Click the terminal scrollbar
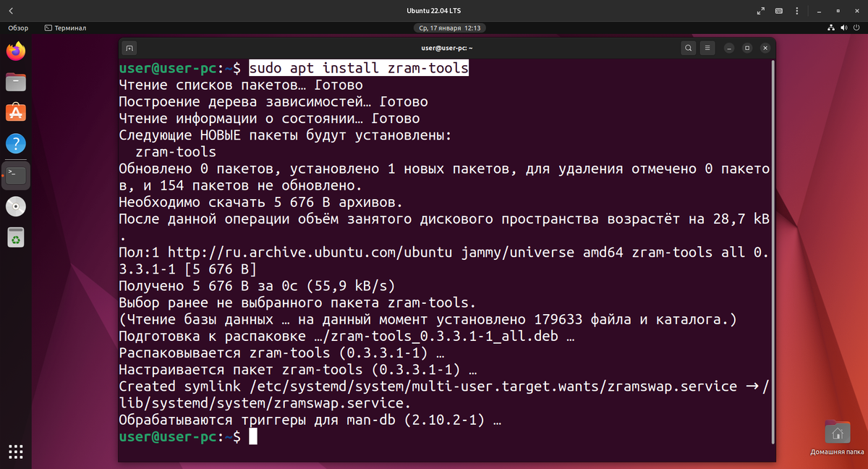Viewport: 868px width, 469px height. (773, 253)
